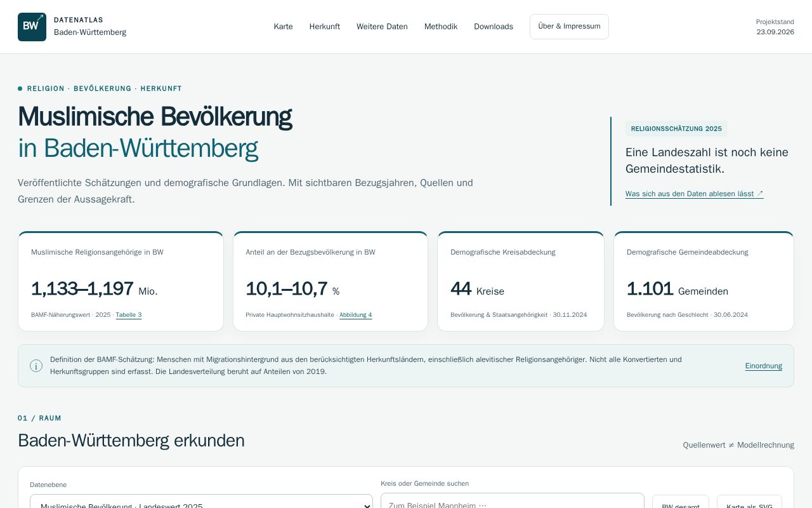The image size is (812, 508).
Task: Click the Demografische Gemeindeabdeckung card label
Action: 688,252
